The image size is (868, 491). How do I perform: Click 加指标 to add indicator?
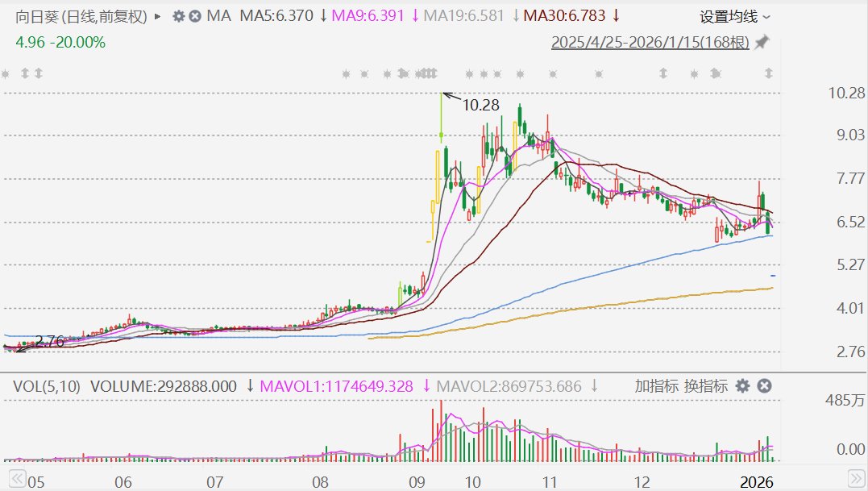tap(656, 386)
